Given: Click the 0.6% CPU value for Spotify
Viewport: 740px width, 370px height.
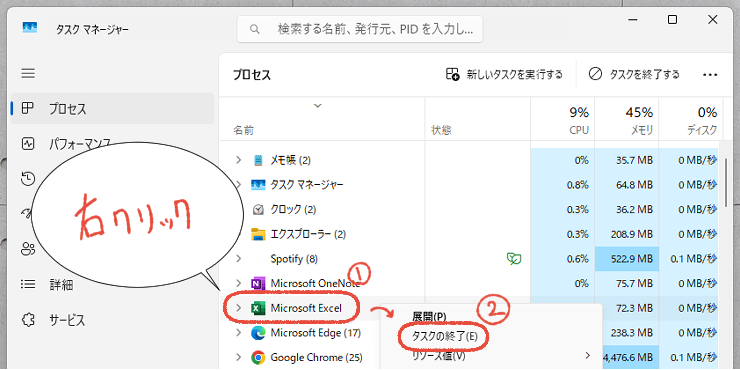Looking at the screenshot, I should point(578,259).
